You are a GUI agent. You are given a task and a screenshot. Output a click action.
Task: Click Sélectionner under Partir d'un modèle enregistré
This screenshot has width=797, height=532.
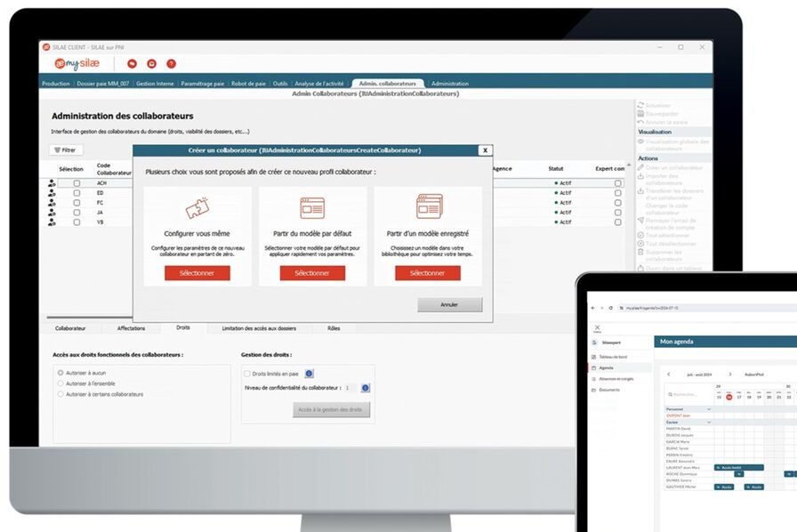coord(428,273)
